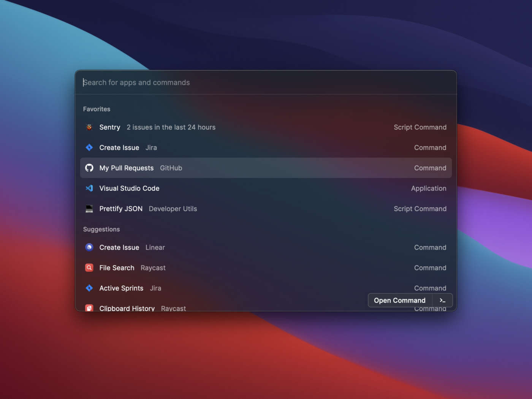The width and height of the screenshot is (532, 399).
Task: Open the terminal prompt actions button
Action: (x=442, y=300)
